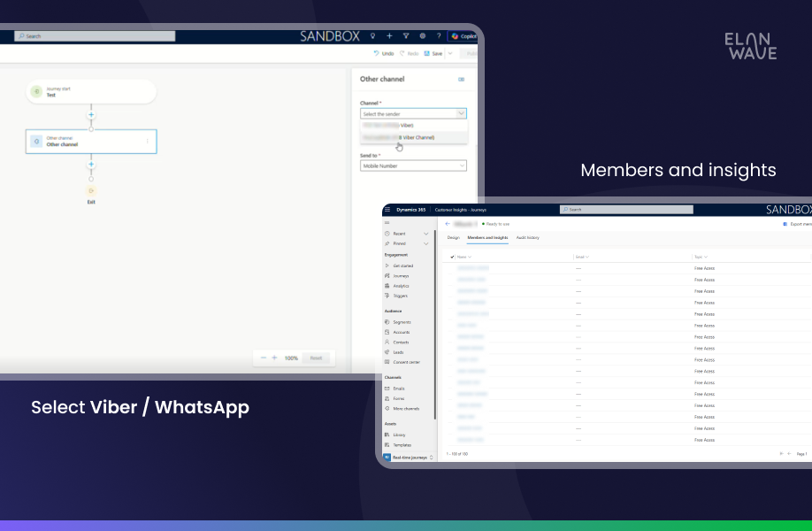812x531 pixels.
Task: Click Save in the designer toolbar
Action: pyautogui.click(x=433, y=53)
